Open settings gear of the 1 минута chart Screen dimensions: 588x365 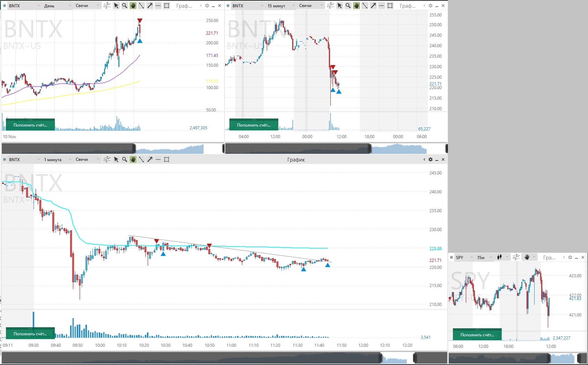[x=431, y=159]
